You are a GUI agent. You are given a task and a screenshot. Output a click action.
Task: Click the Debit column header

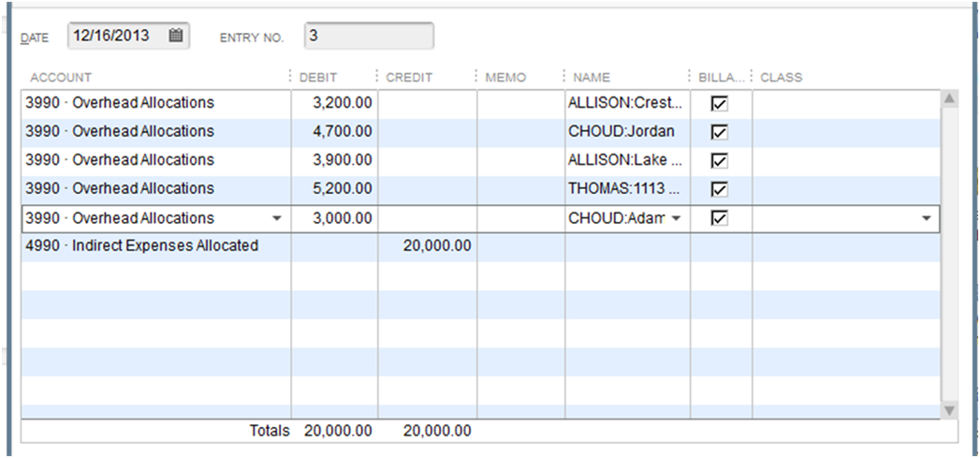click(x=318, y=77)
